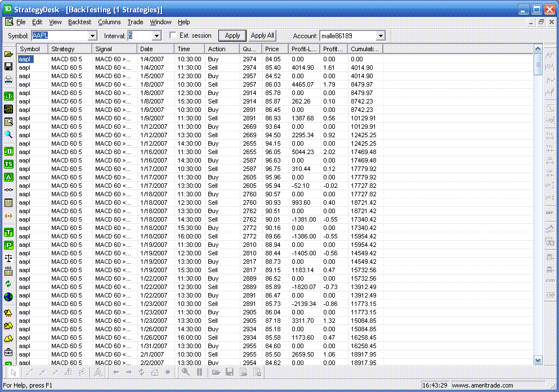The width and height of the screenshot is (559, 392).
Task: Open the Window menu
Action: pyautogui.click(x=160, y=22)
